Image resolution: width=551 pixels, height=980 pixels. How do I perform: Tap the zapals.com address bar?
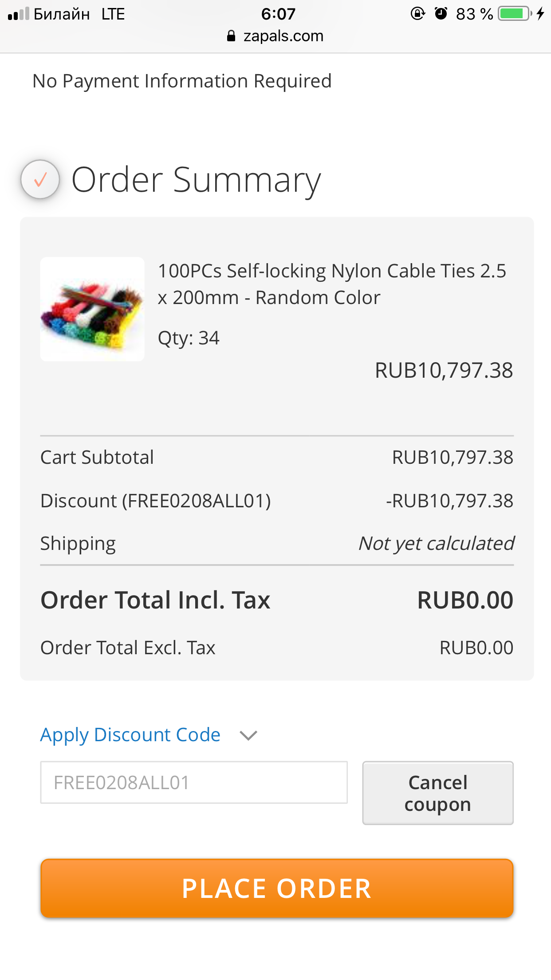(x=275, y=36)
